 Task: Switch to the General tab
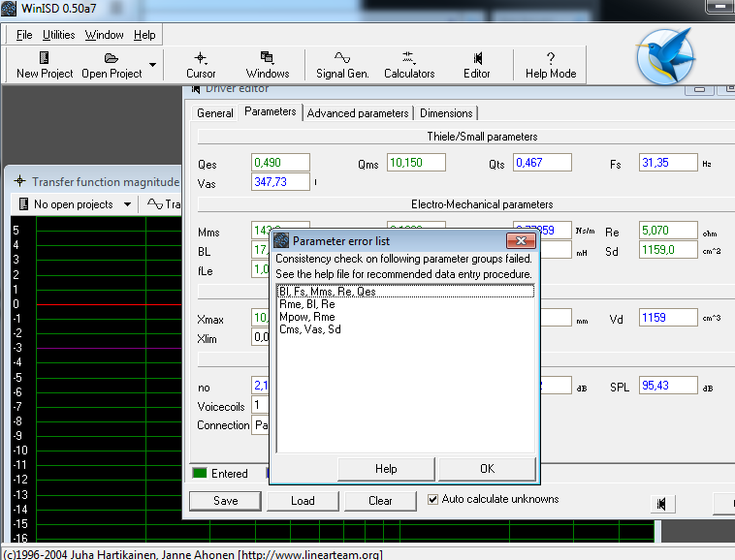214,113
